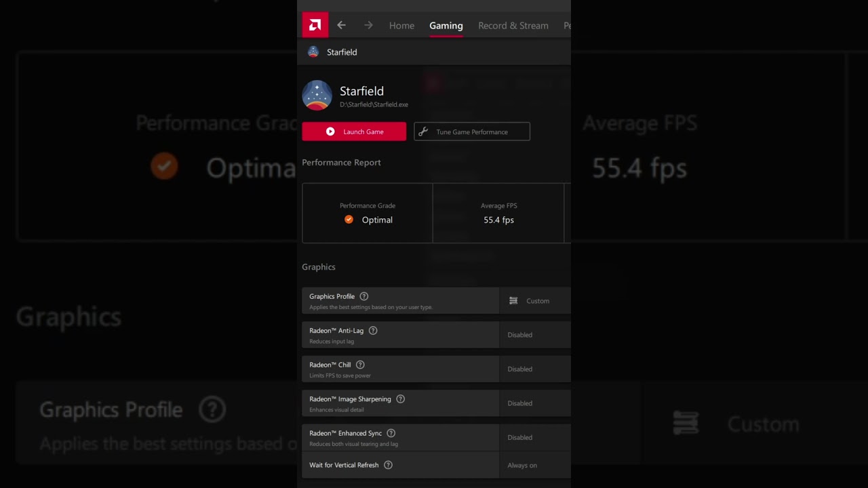Open help for Graphics Profile
Screen dimensions: 868x488
pos(364,296)
